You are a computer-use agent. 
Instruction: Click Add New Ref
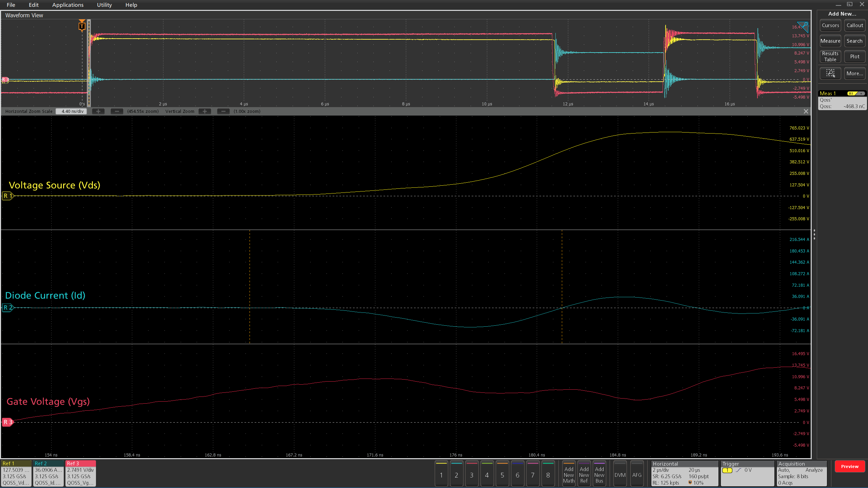click(x=584, y=473)
